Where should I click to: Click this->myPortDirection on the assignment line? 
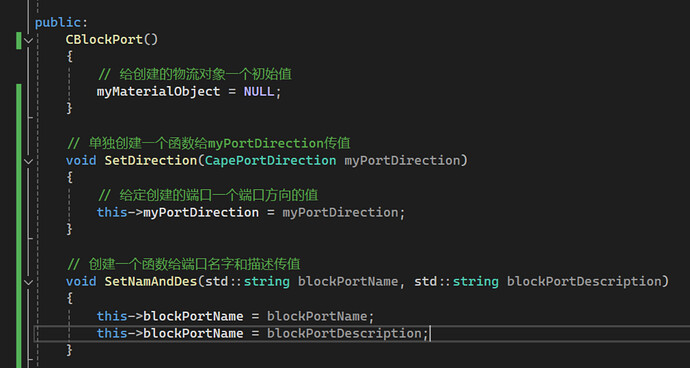[178, 213]
